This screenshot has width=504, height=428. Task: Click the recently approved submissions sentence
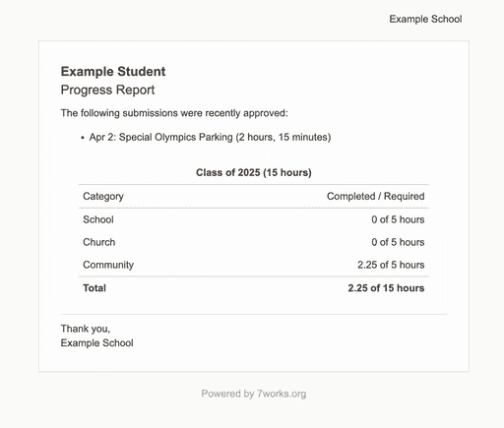point(174,113)
